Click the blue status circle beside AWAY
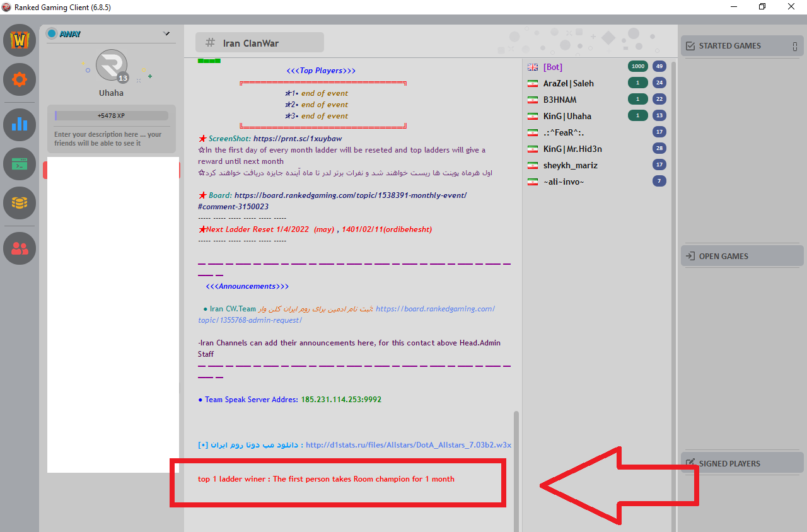The image size is (807, 532). point(52,33)
